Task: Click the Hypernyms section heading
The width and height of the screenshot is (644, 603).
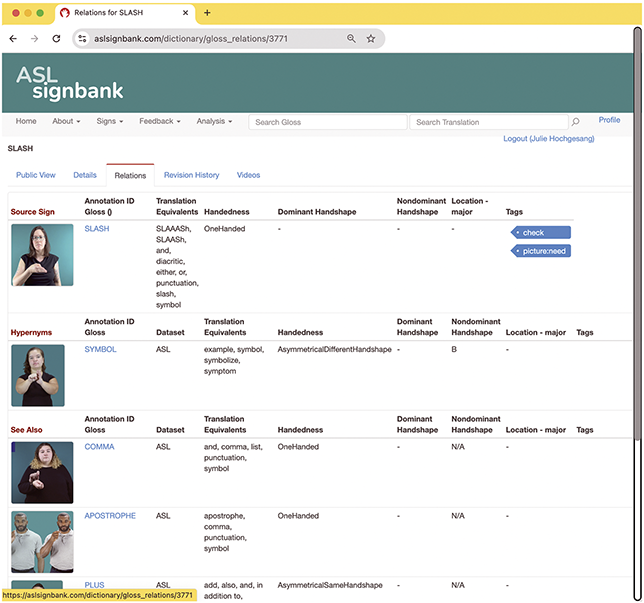Action: pyautogui.click(x=31, y=333)
